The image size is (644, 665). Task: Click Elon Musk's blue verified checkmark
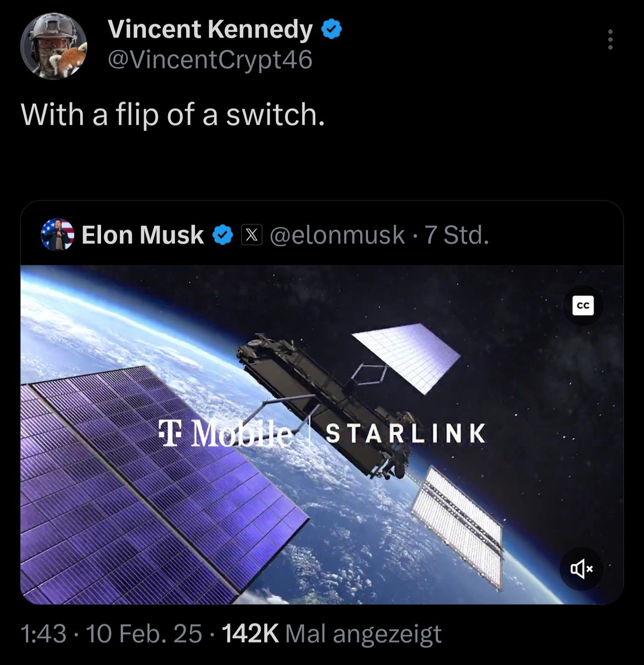pos(222,235)
